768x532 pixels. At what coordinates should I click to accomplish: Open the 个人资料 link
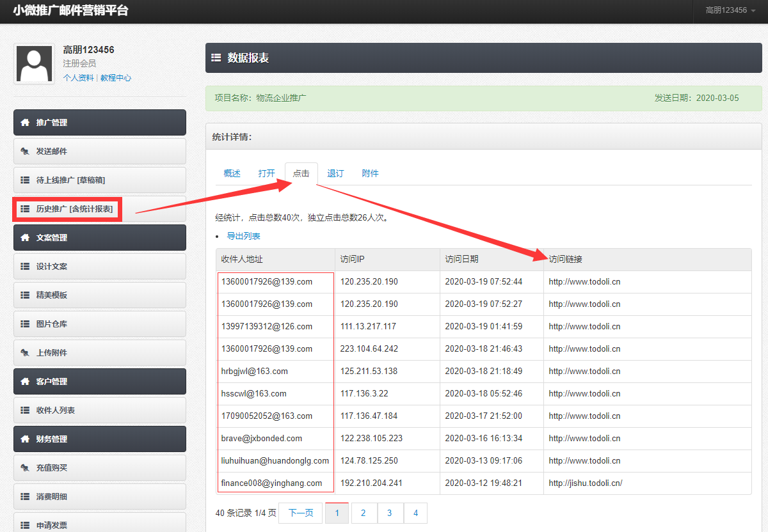coord(78,78)
